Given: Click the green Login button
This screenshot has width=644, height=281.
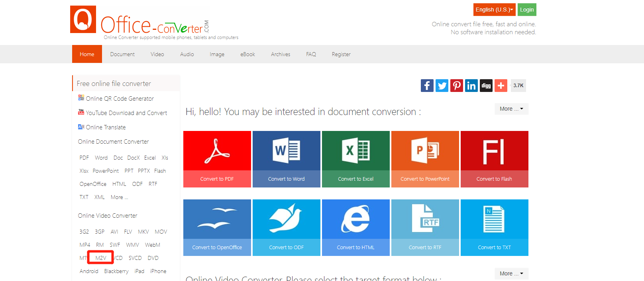Looking at the screenshot, I should point(527,10).
